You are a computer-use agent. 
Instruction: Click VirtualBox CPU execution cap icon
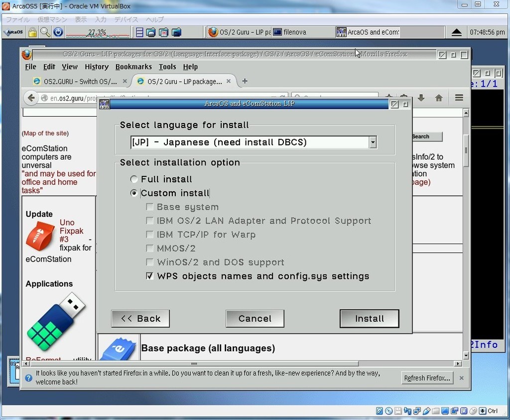tap(464, 411)
